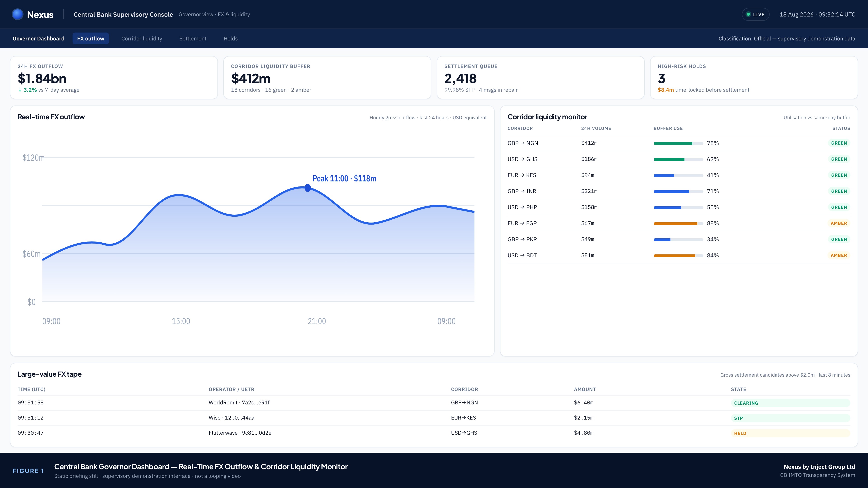Select the GBP → INR corridor name

[522, 191]
